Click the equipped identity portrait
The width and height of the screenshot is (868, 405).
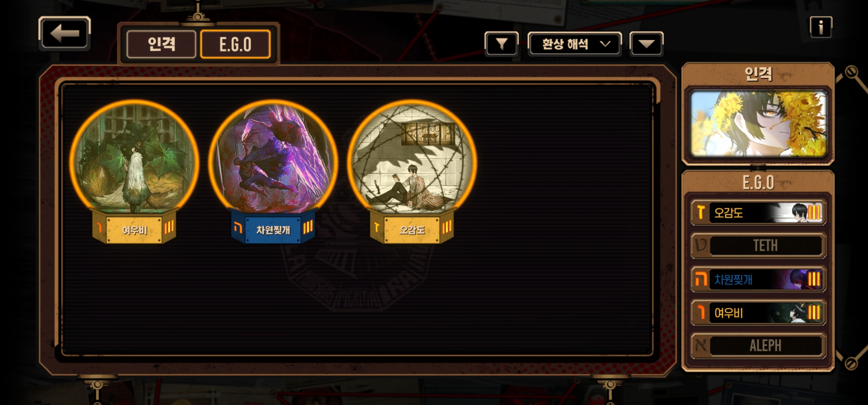click(x=758, y=123)
